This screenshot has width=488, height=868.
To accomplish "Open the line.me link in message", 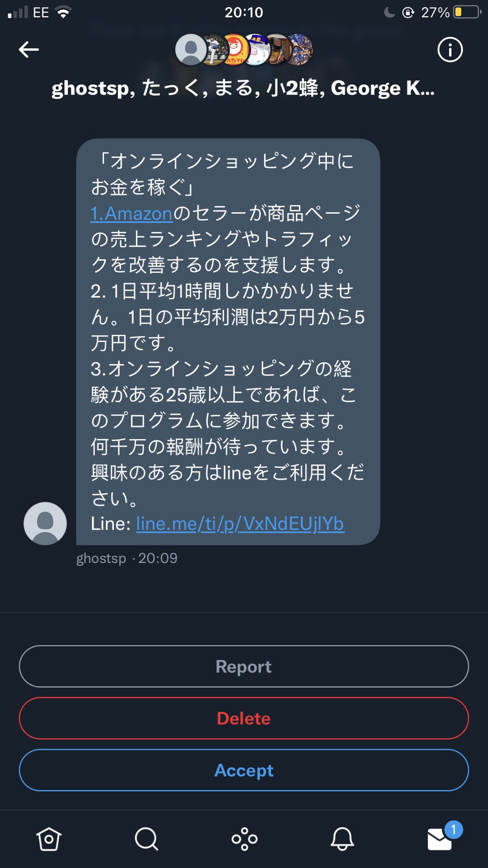I will [240, 524].
